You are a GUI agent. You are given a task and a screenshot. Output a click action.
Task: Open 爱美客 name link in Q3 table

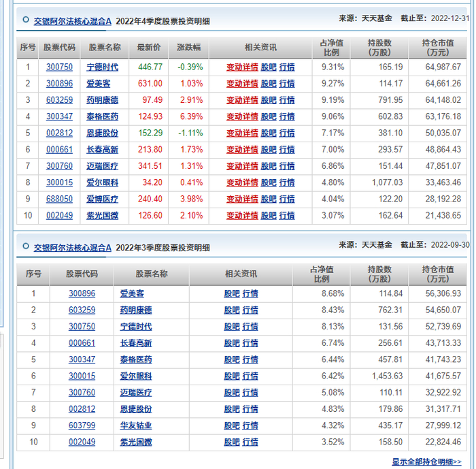132,293
